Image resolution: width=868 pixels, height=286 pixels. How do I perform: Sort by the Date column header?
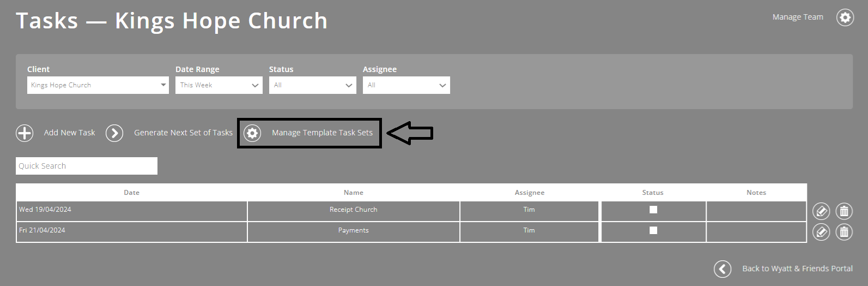(132, 193)
